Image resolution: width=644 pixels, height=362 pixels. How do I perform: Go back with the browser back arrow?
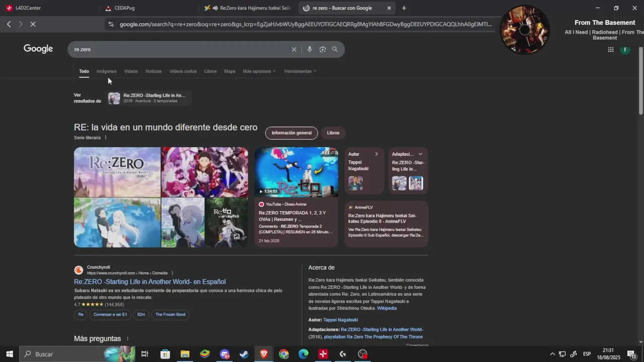pos(9,24)
